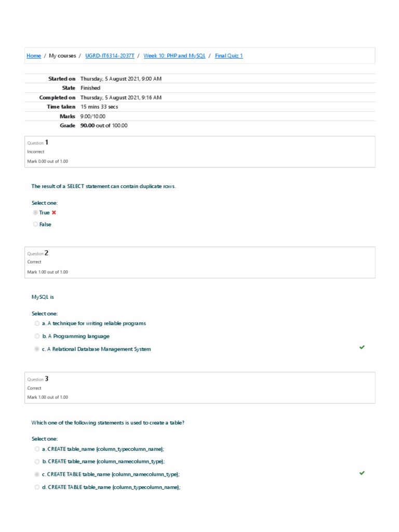
Task: Open the Final Quiz 1 link
Action: [229, 56]
